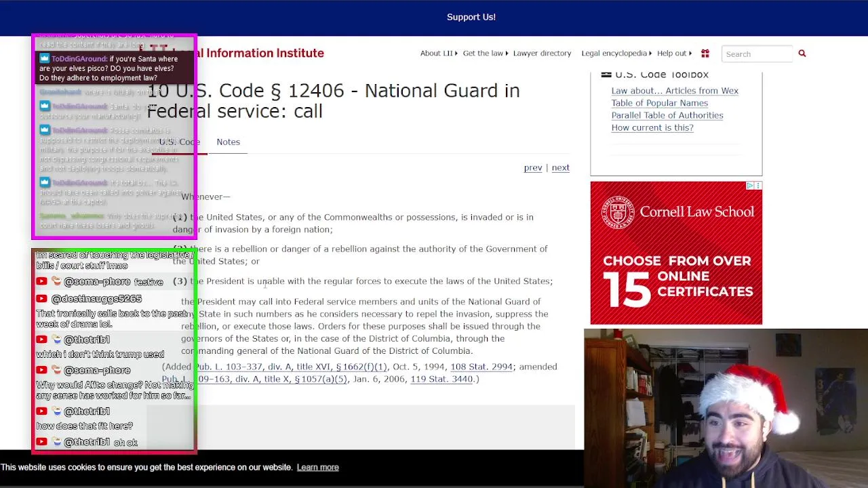Click the YouTube icon beside @destinsuggs5265
This screenshot has height=488, width=868.
[41, 299]
